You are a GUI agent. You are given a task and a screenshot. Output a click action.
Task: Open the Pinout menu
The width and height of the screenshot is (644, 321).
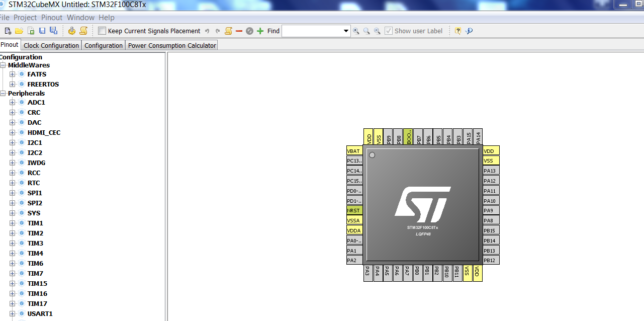[x=52, y=17]
